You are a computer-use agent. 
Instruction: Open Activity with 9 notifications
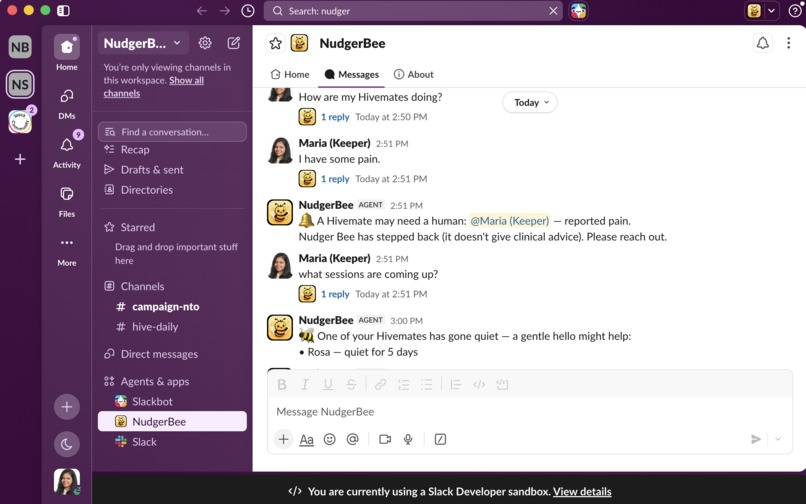tap(67, 152)
